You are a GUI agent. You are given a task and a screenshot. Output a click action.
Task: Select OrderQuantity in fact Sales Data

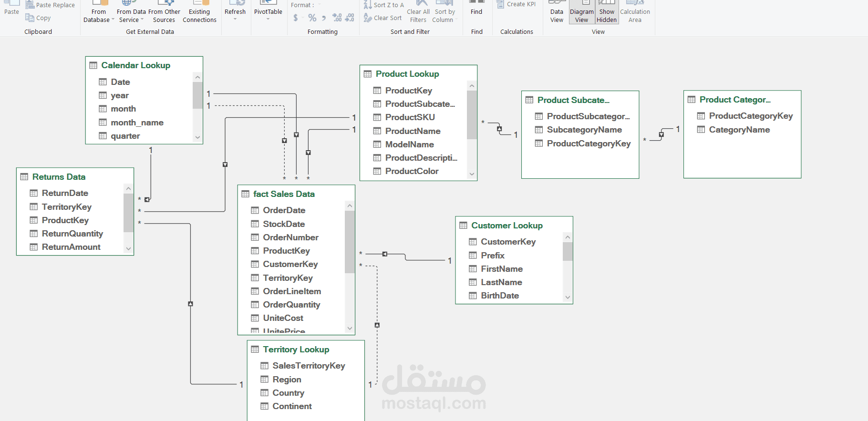(x=291, y=305)
